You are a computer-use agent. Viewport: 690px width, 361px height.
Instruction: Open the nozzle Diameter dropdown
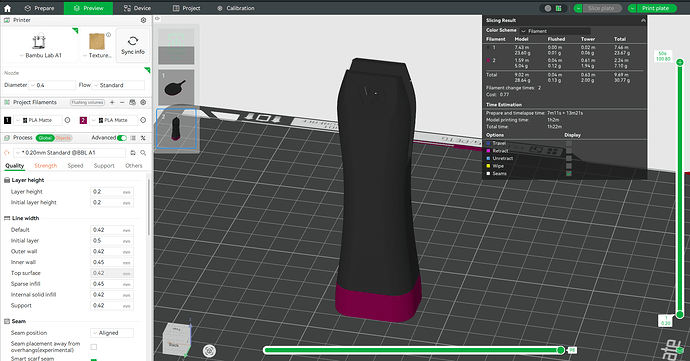point(52,85)
